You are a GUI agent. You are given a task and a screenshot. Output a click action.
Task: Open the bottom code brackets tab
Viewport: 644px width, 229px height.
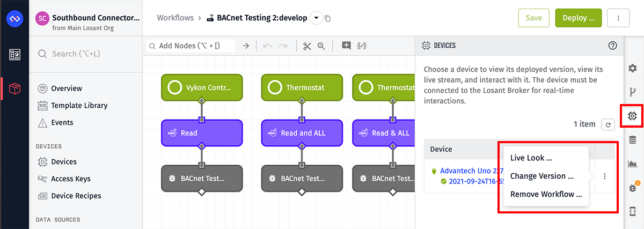tap(633, 211)
